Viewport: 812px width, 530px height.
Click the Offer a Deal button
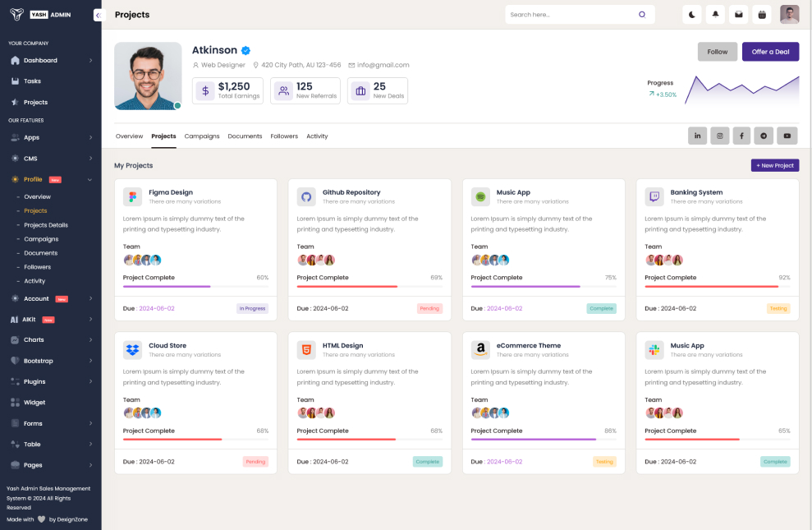pyautogui.click(x=771, y=52)
